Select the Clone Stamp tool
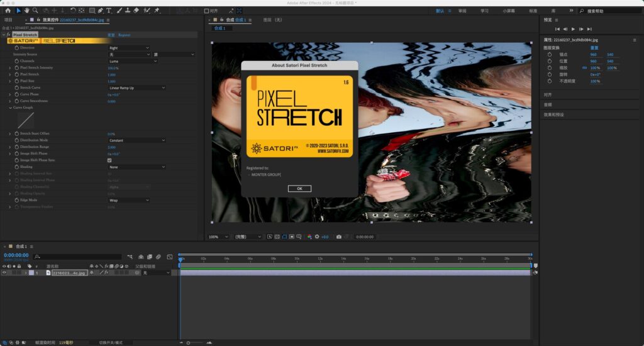The image size is (644, 346). tap(128, 11)
